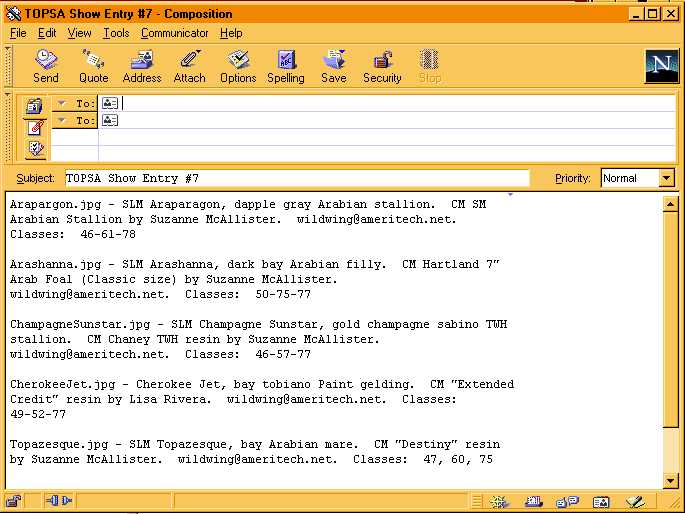Click the text "CherokeeJet.jpg" in body

tap(62, 384)
